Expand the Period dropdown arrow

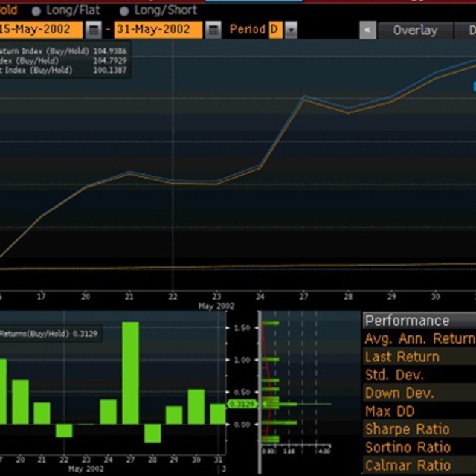tap(291, 30)
